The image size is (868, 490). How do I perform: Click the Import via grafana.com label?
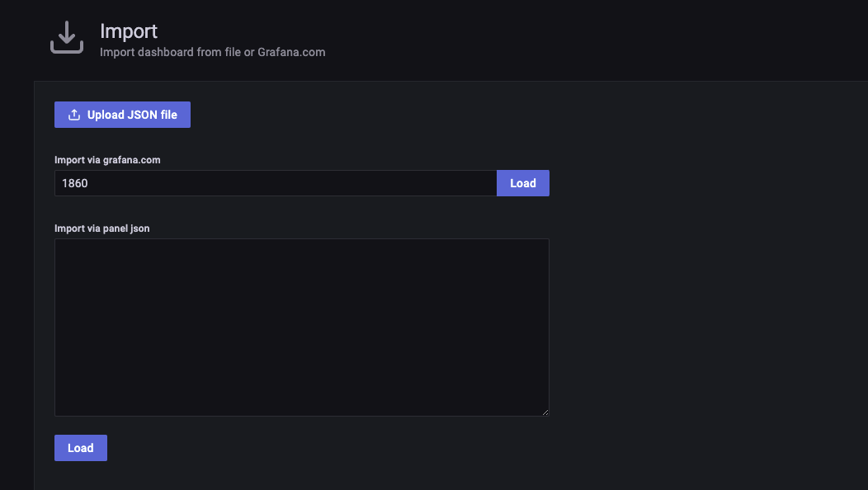[x=107, y=159]
